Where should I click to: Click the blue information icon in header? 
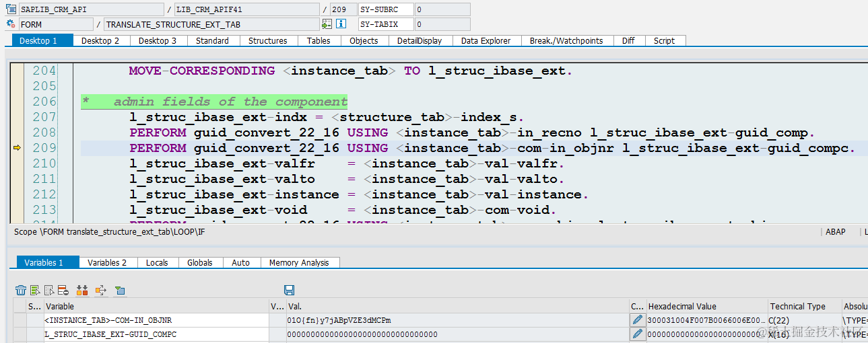click(341, 24)
